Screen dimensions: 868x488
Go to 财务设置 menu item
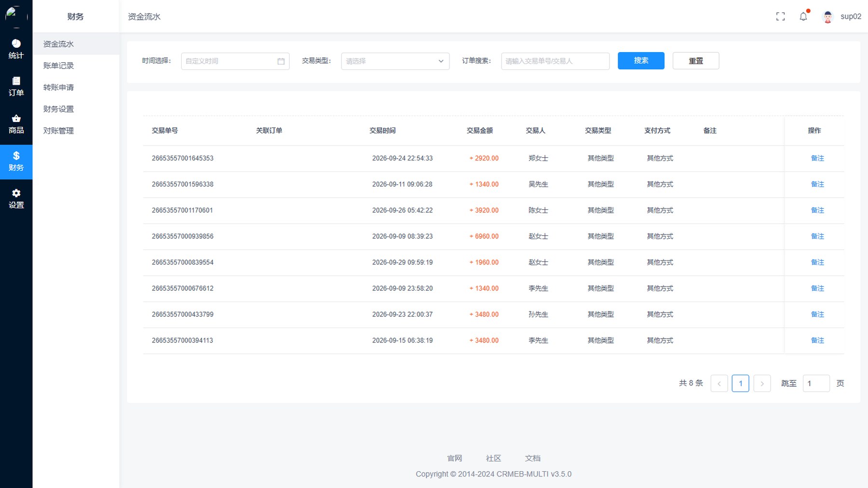click(x=76, y=109)
